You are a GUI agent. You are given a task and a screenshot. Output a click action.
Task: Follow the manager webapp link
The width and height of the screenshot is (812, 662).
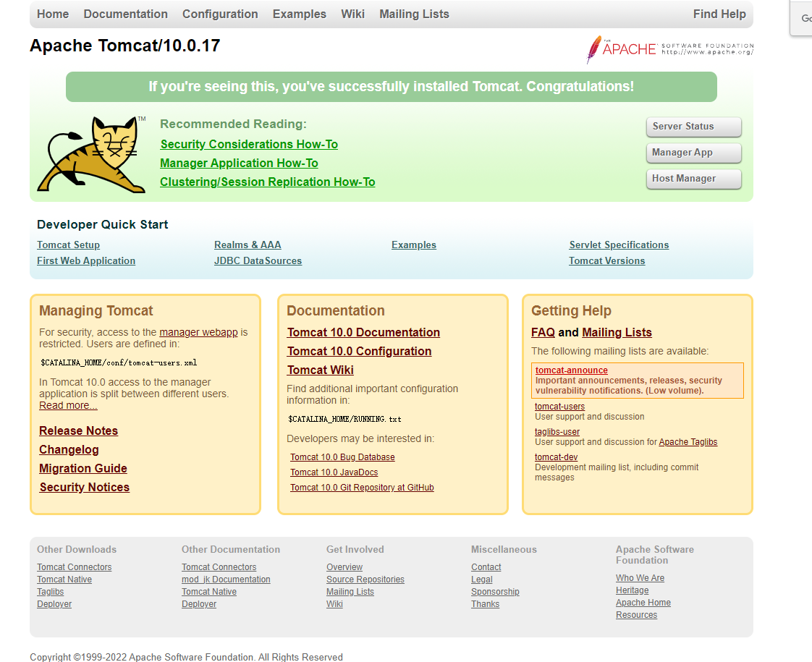[x=198, y=332]
